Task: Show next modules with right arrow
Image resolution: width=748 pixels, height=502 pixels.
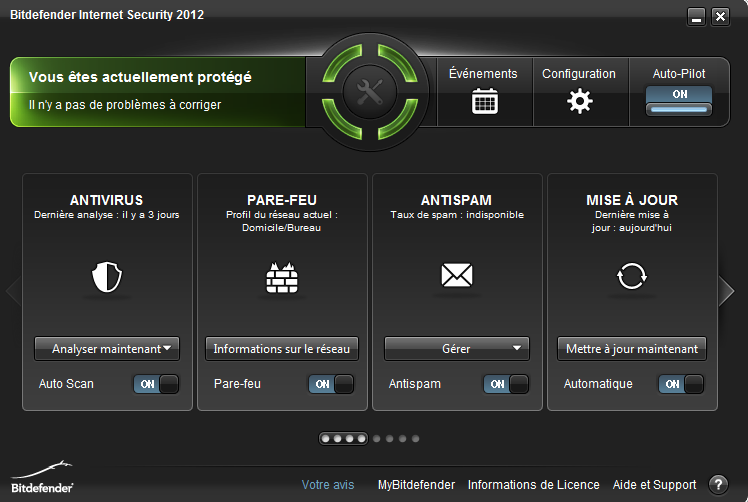Action: point(727,291)
